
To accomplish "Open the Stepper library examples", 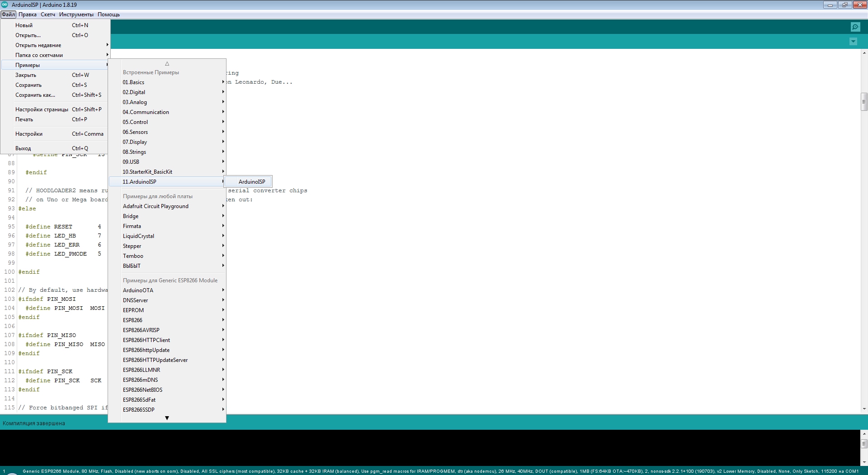I will [167, 246].
